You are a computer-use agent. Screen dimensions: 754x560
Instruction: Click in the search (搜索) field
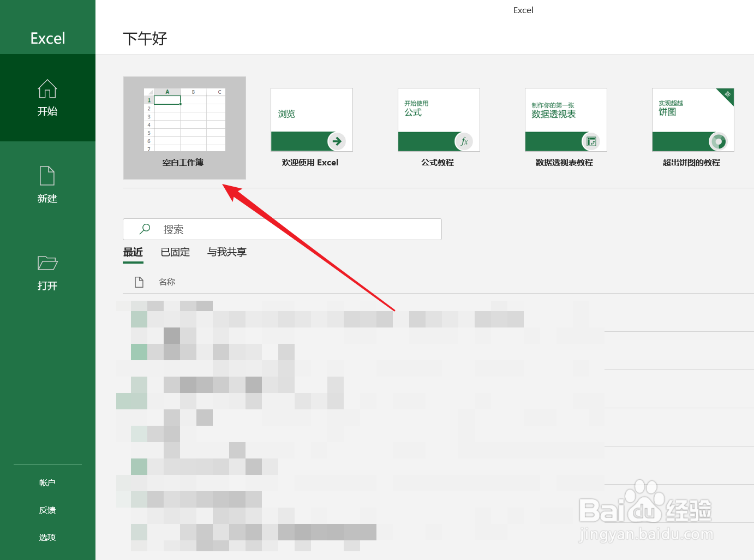[282, 229]
